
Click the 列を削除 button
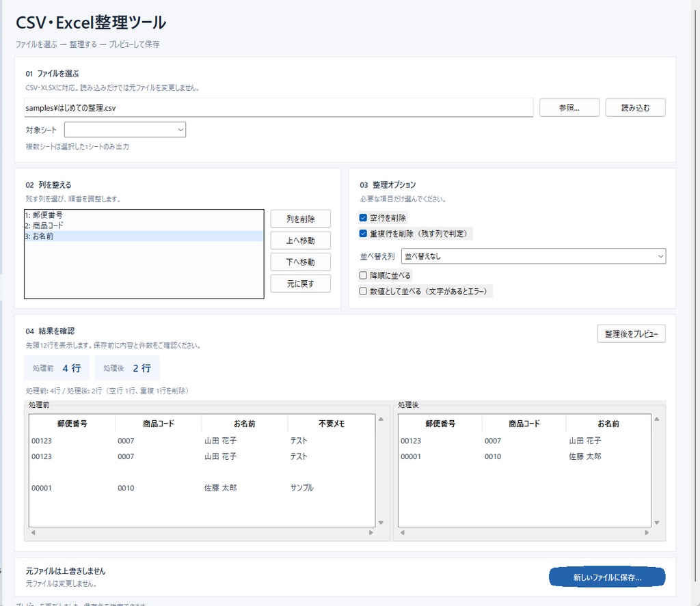point(301,219)
